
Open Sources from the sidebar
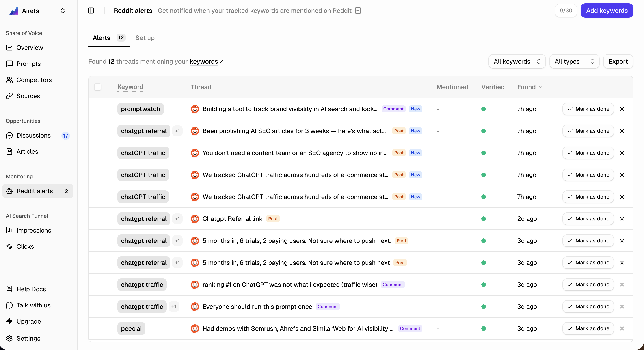point(28,96)
